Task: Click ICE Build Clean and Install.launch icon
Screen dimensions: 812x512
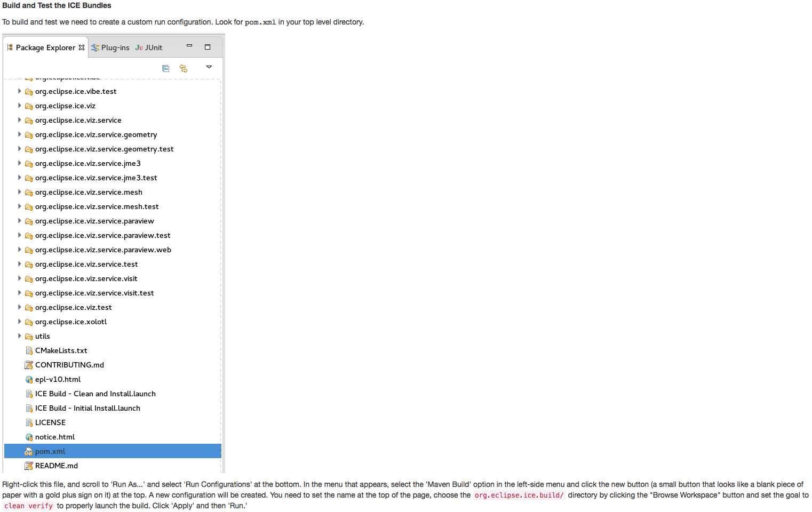Action: pos(29,394)
